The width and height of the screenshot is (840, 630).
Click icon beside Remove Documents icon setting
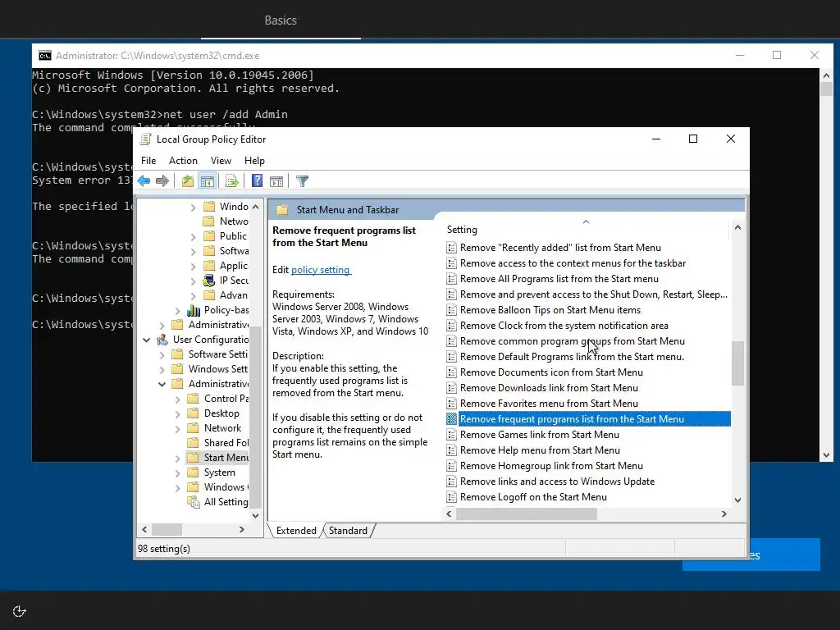tap(452, 372)
